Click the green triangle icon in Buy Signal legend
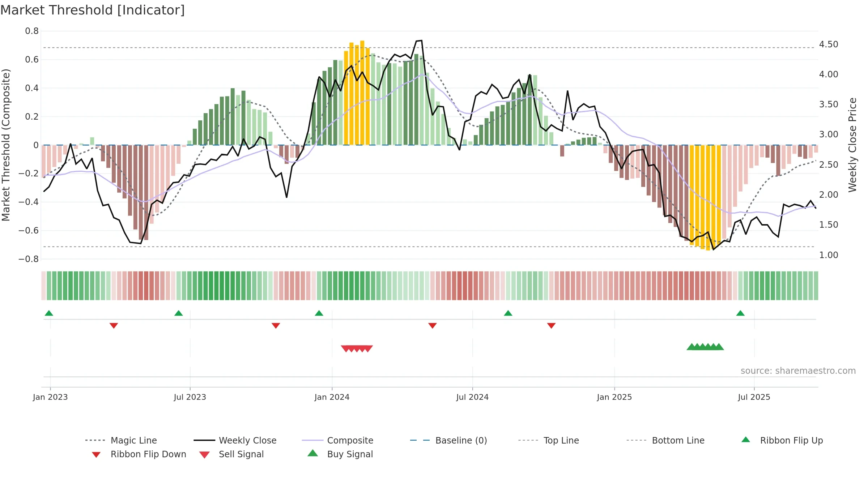This screenshot has width=868, height=488. pyautogui.click(x=313, y=453)
